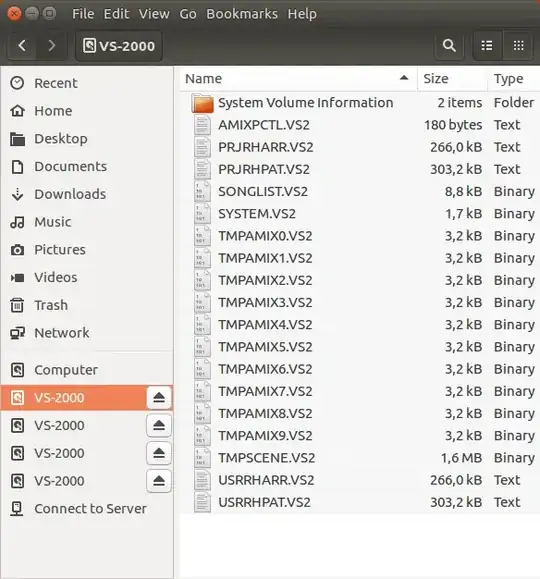Select the TMPAMIX4.VS2 file icon

202,325
